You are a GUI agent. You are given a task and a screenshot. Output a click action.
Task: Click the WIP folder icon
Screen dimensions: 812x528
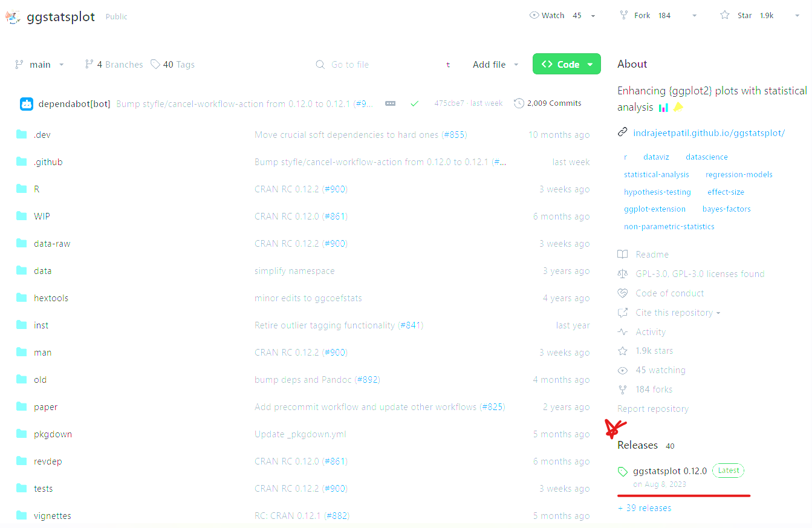click(x=22, y=216)
